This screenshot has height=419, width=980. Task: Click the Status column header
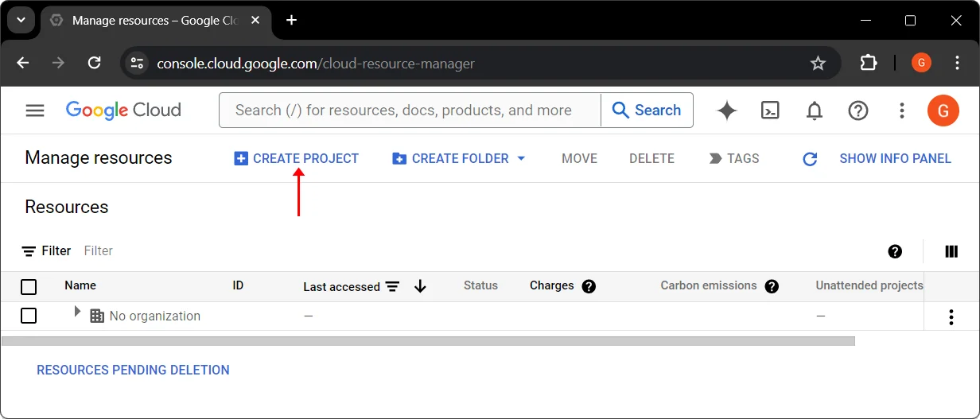[x=480, y=285]
